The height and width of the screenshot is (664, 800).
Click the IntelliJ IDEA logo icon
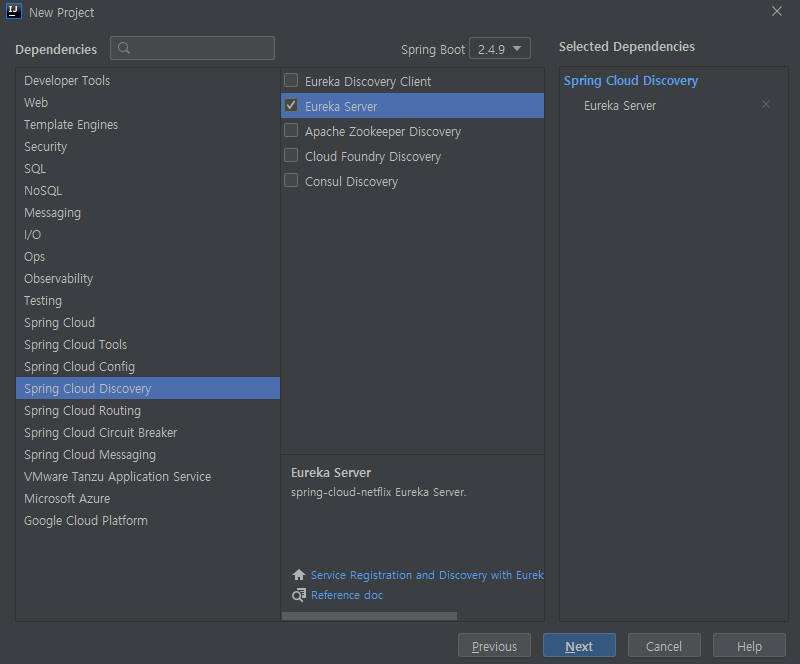(14, 11)
